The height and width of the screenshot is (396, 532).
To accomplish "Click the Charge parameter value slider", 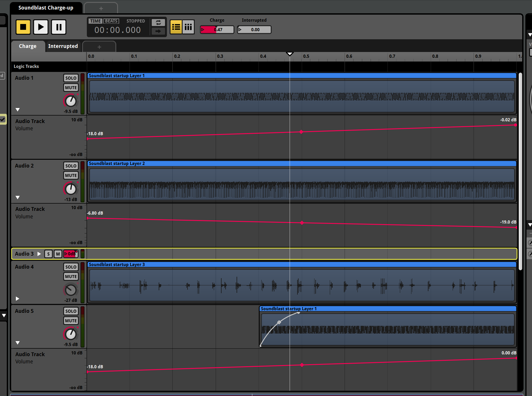I will [x=217, y=30].
